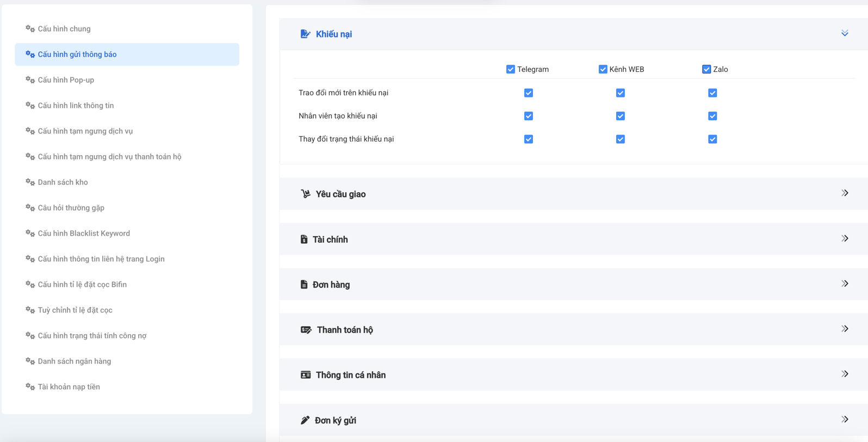The height and width of the screenshot is (442, 868).
Task: Click the Tài chính money document icon
Action: tap(304, 240)
